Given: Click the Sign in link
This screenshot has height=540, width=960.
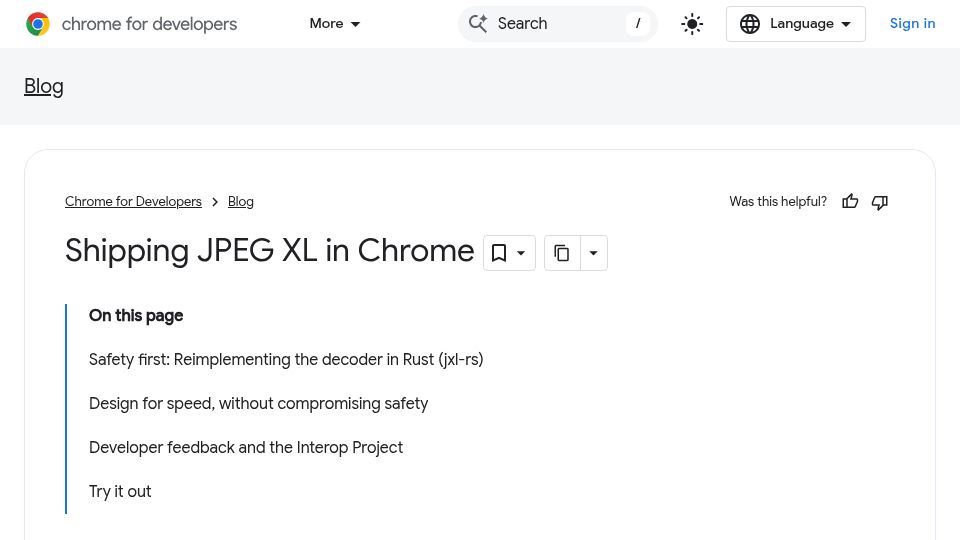Looking at the screenshot, I should 912,24.
